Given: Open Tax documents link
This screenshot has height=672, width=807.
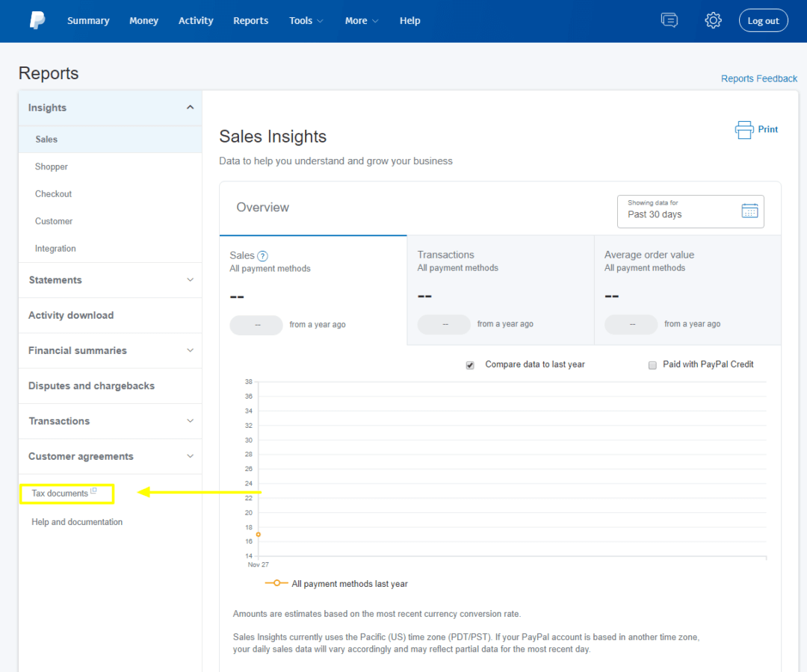Looking at the screenshot, I should 60,494.
